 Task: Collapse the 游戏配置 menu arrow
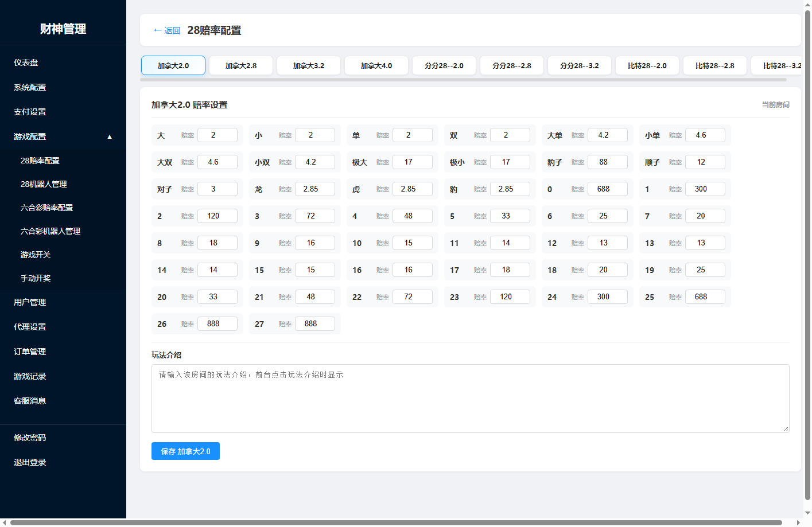point(110,136)
